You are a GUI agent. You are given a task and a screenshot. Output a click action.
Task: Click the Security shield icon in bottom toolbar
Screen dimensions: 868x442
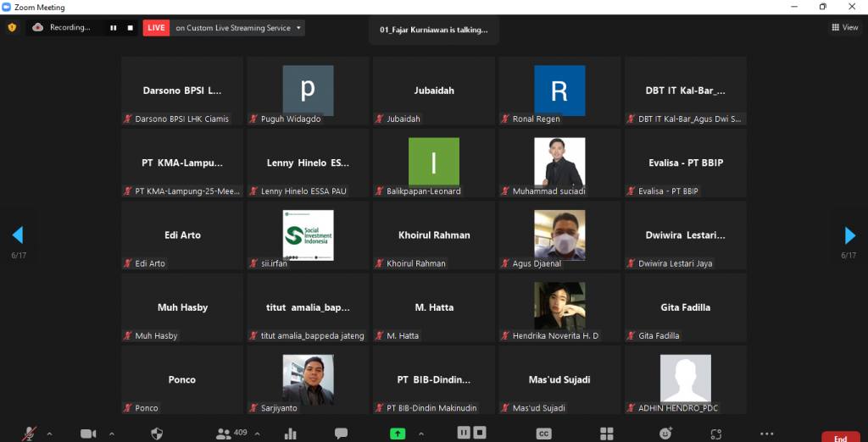tap(157, 434)
